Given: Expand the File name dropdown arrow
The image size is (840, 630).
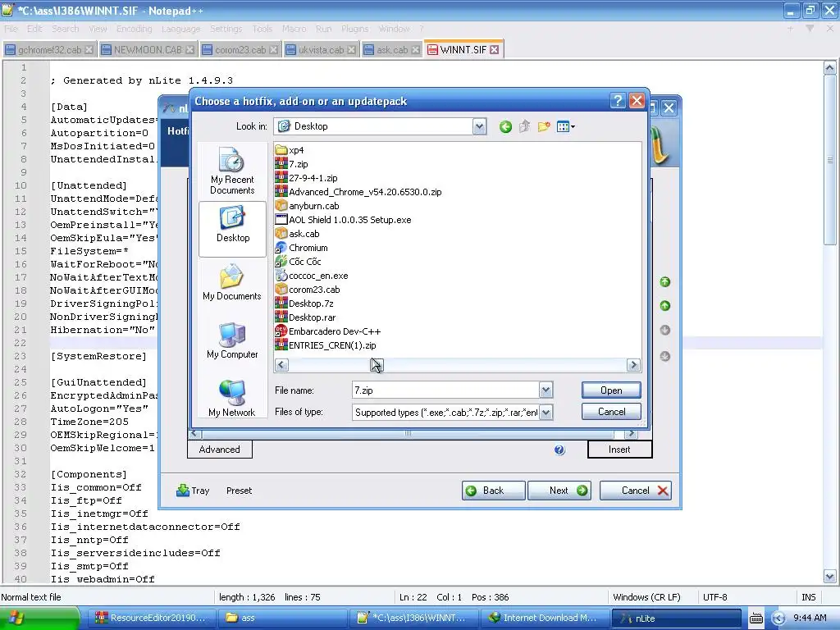Looking at the screenshot, I should [x=546, y=390].
